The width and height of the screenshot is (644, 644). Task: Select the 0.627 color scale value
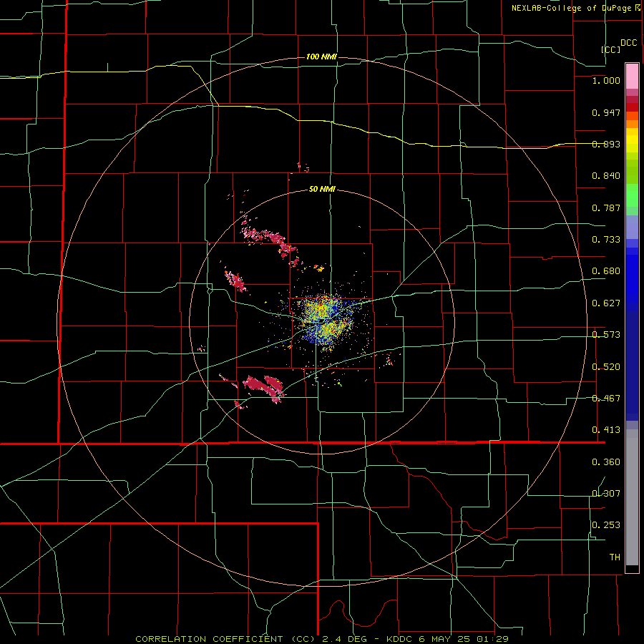coord(606,303)
